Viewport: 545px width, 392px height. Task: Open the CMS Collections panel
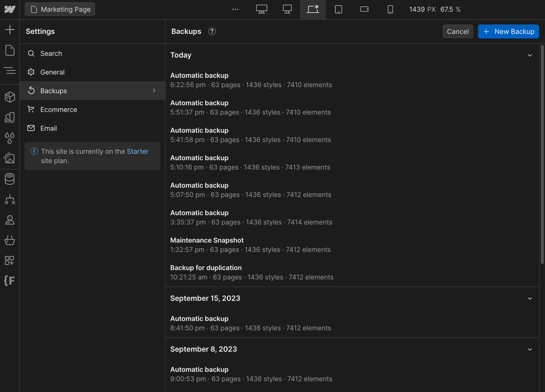point(9,179)
